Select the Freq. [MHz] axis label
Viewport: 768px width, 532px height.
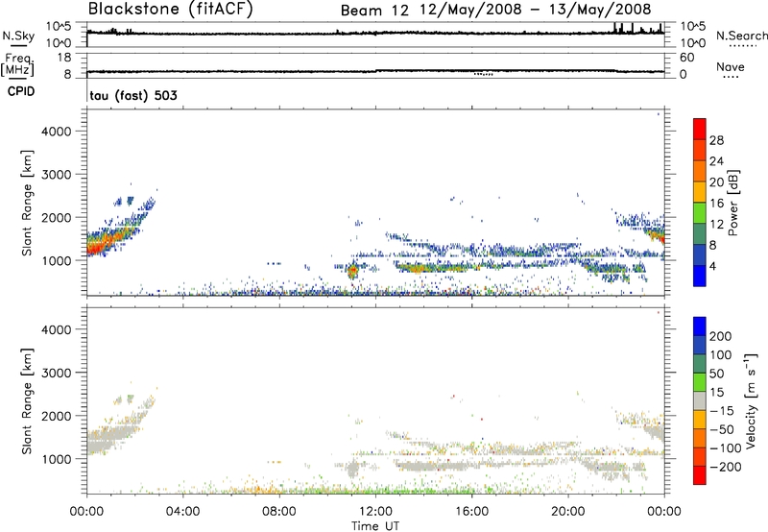tap(17, 64)
